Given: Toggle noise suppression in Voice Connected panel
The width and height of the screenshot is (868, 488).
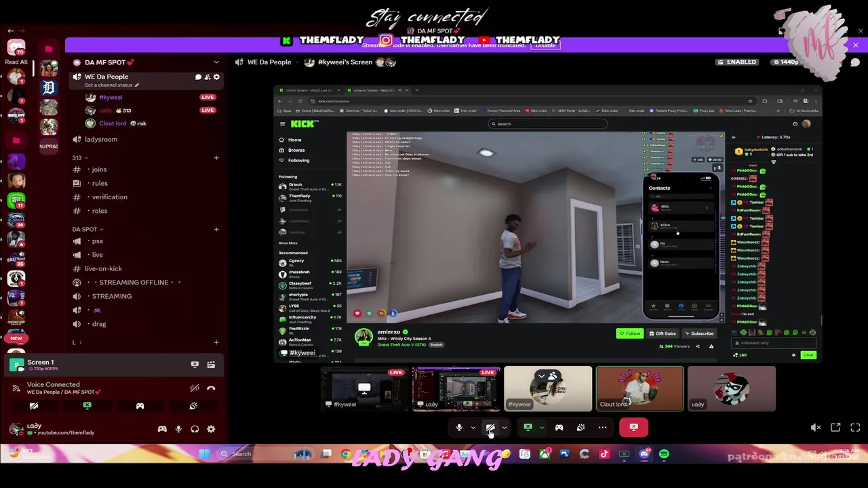Looking at the screenshot, I should pyautogui.click(x=195, y=388).
